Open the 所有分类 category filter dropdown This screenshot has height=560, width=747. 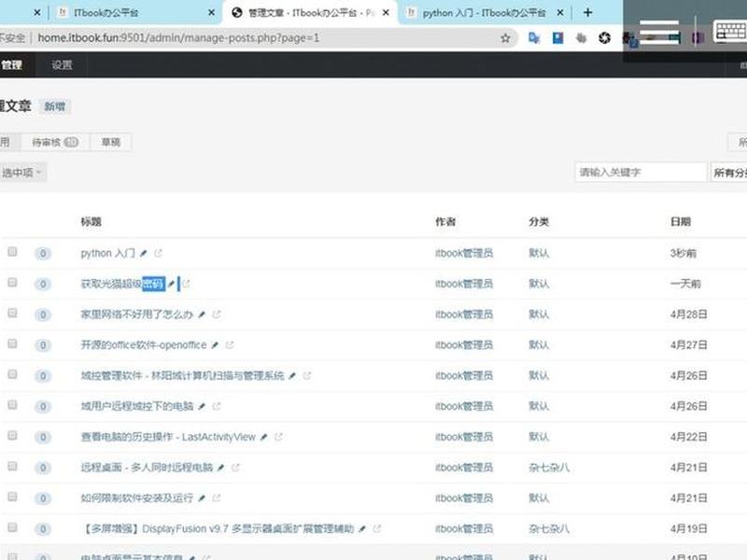pyautogui.click(x=728, y=173)
